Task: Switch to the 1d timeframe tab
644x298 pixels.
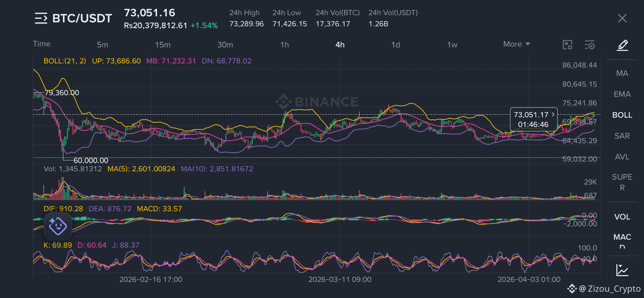Action: 396,45
